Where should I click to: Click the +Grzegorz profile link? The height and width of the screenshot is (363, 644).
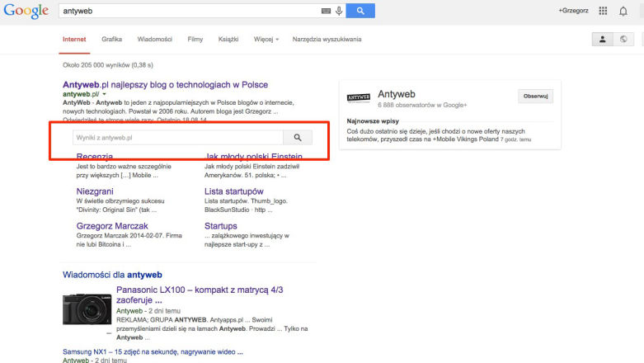tap(573, 11)
